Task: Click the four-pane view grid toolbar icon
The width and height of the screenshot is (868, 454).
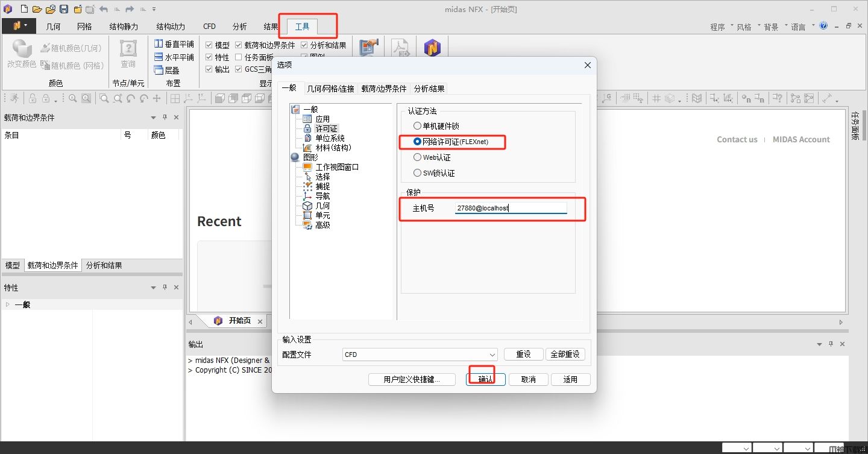Action: tap(175, 98)
